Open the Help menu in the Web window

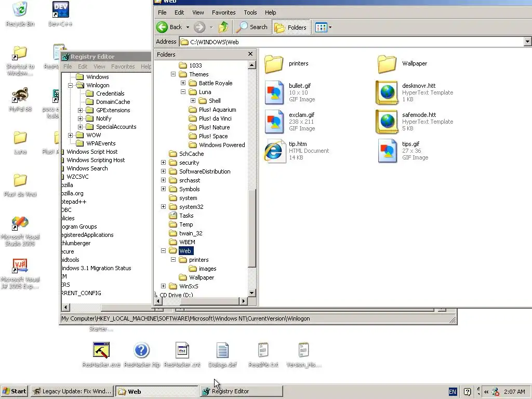pyautogui.click(x=270, y=12)
